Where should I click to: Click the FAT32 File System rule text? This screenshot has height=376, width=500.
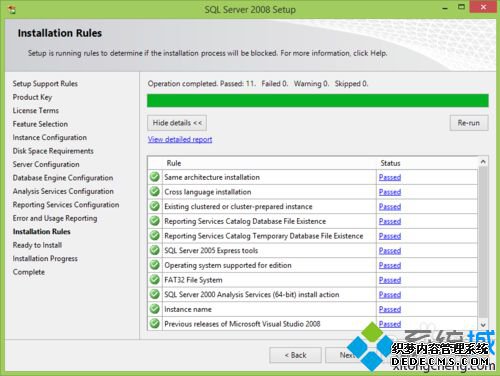[x=193, y=280]
